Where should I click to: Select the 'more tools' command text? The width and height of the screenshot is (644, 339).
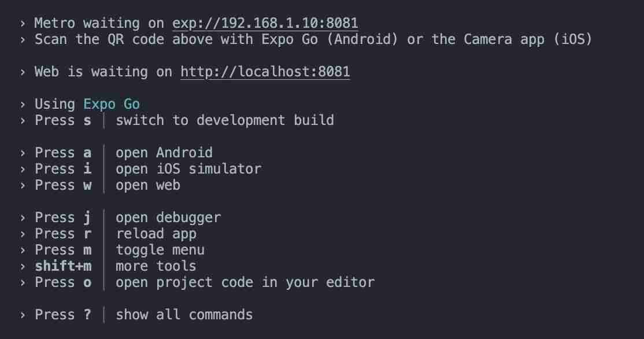point(156,266)
